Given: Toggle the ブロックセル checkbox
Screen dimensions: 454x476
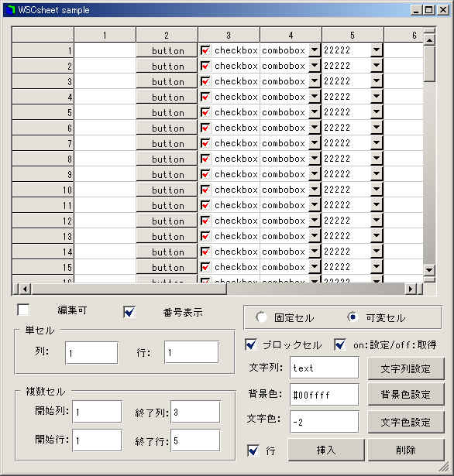Looking at the screenshot, I should (251, 344).
